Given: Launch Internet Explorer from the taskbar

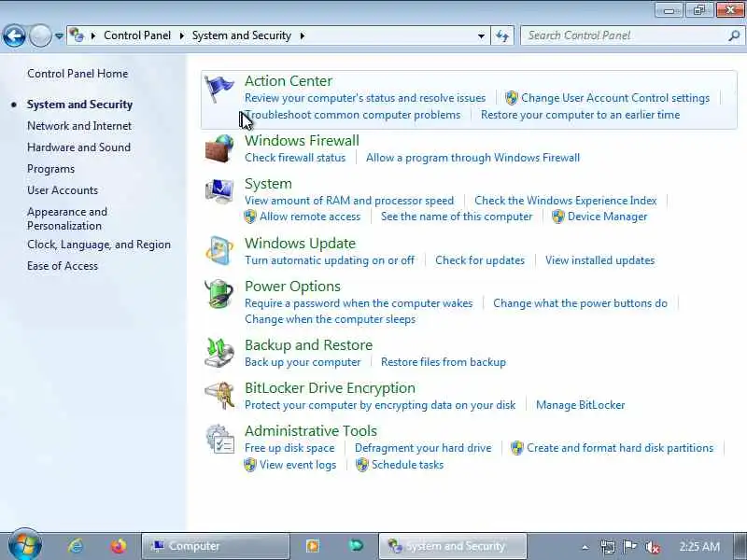Looking at the screenshot, I should point(76,546).
